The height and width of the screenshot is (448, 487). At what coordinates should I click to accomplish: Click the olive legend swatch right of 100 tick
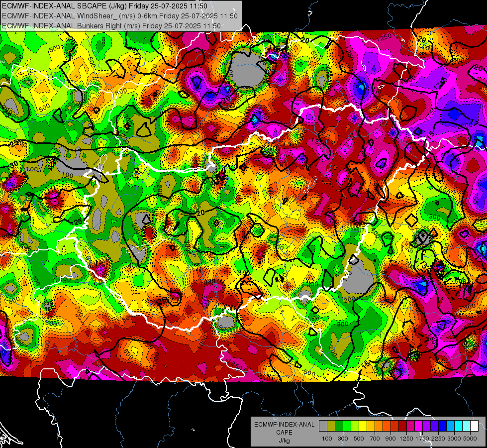pos(331,426)
